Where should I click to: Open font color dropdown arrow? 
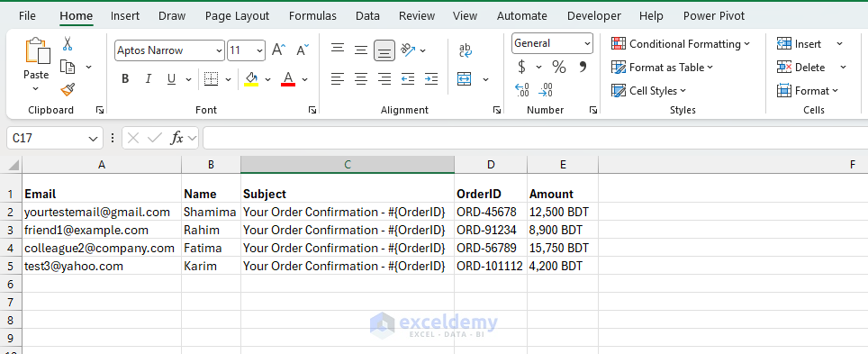(x=304, y=79)
